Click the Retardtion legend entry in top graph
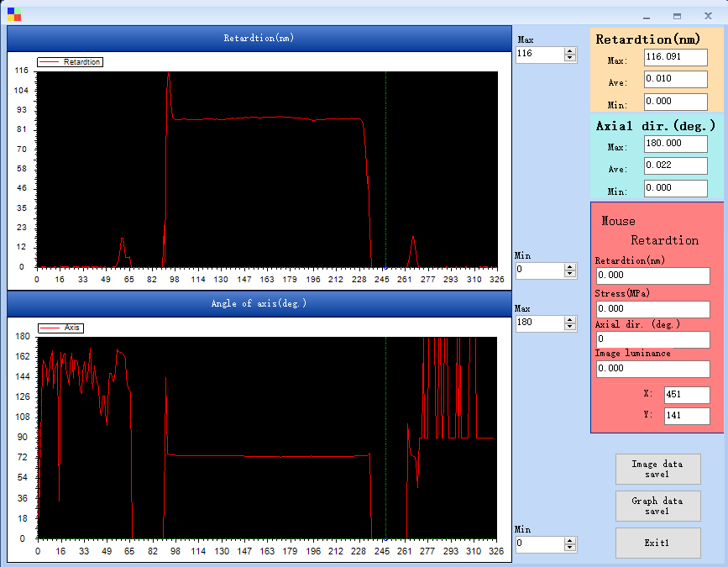The height and width of the screenshot is (567, 728). click(71, 62)
